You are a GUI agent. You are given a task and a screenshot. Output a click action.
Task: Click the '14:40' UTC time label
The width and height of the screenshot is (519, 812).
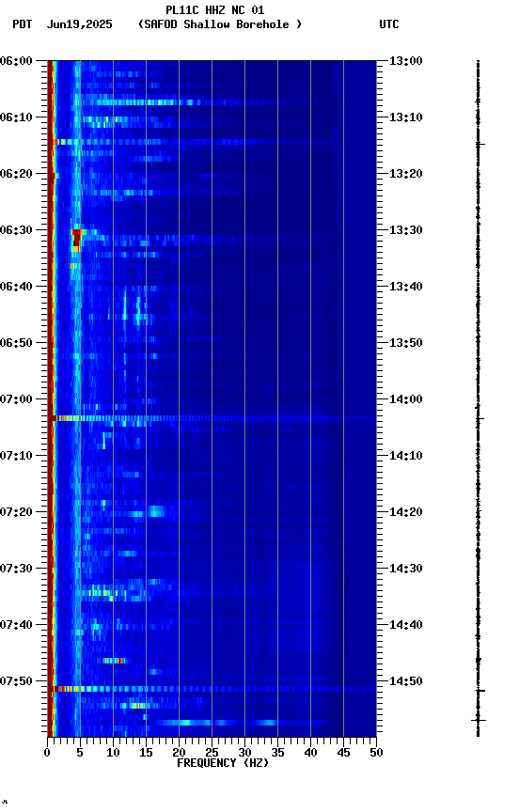[x=406, y=625]
